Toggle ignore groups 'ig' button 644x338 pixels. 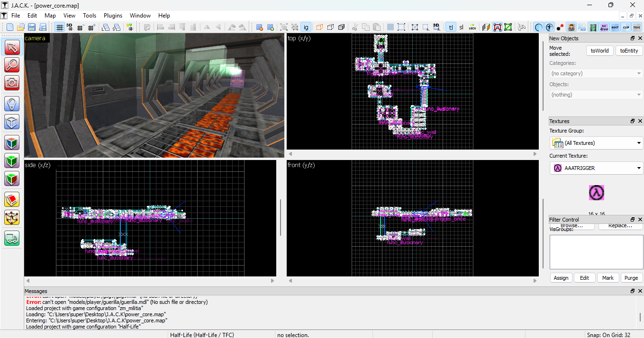(306, 27)
